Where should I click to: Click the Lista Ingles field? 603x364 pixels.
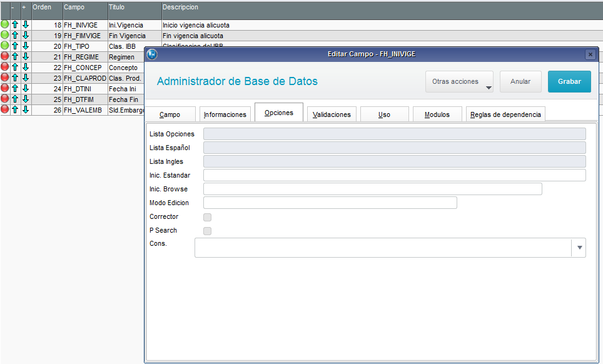pyautogui.click(x=395, y=161)
